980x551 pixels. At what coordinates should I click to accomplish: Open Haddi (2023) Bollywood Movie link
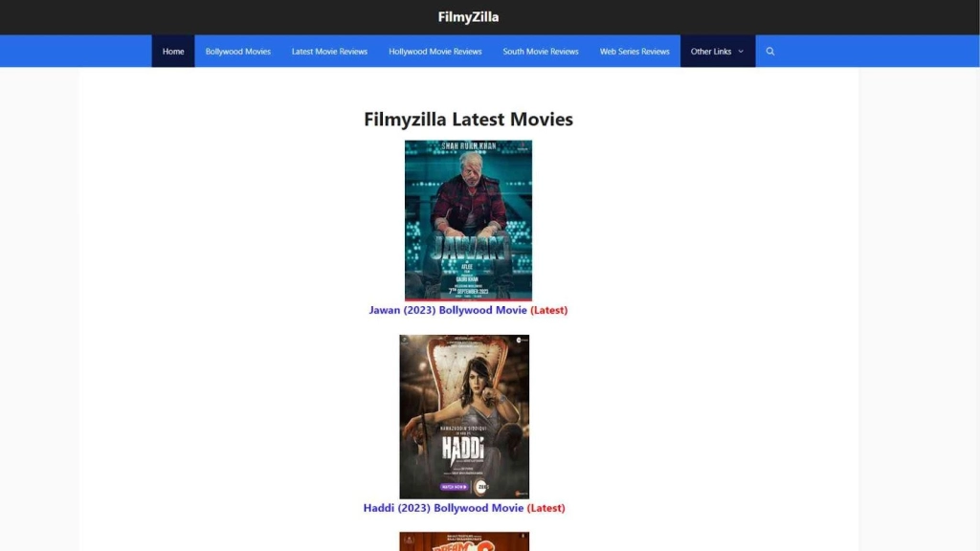[464, 508]
